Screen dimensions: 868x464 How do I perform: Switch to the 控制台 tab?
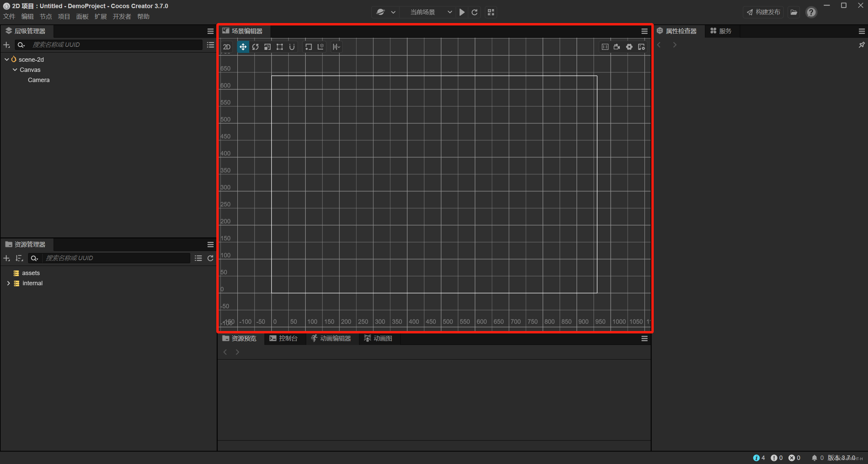(x=284, y=339)
